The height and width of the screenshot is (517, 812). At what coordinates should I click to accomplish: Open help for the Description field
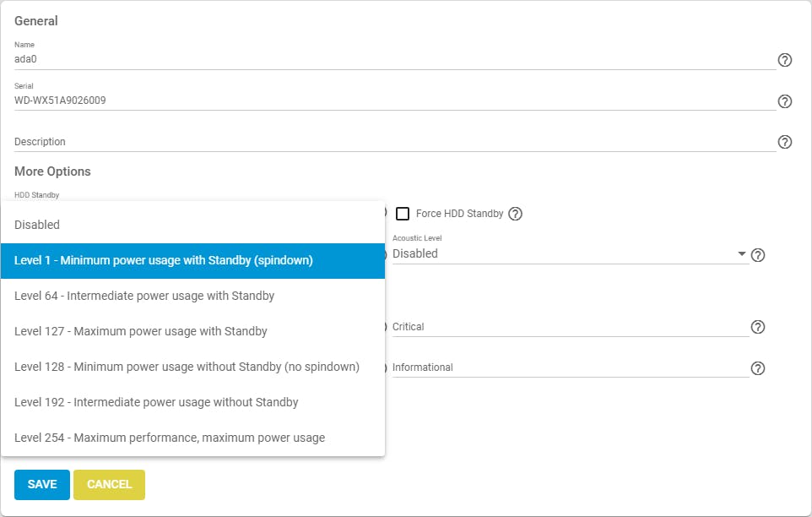click(784, 142)
